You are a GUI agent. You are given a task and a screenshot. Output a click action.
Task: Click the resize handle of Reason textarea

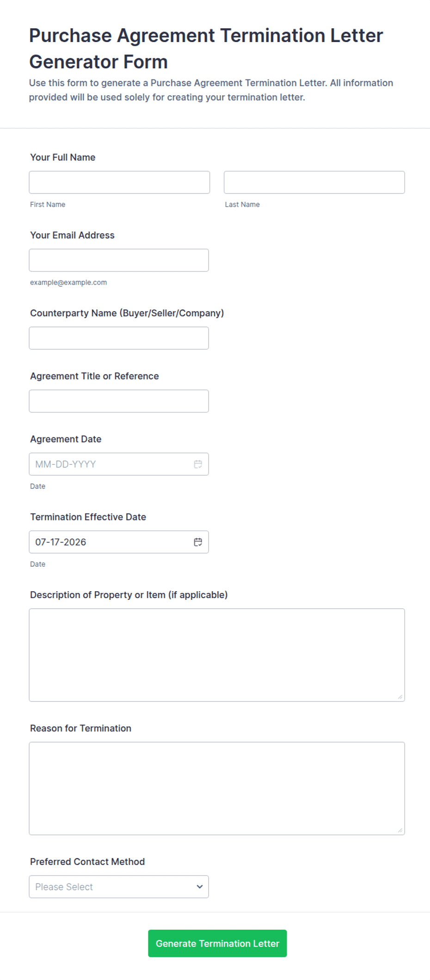click(x=400, y=830)
